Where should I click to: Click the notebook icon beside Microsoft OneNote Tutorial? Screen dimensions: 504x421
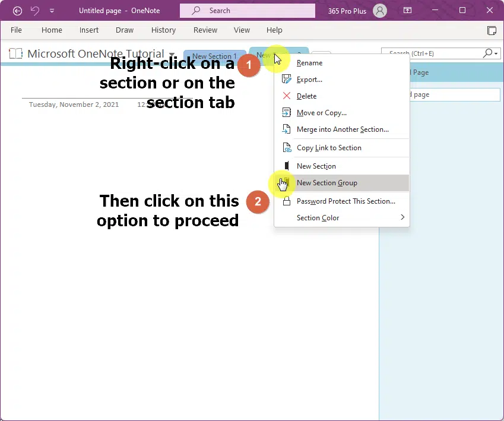click(x=15, y=53)
